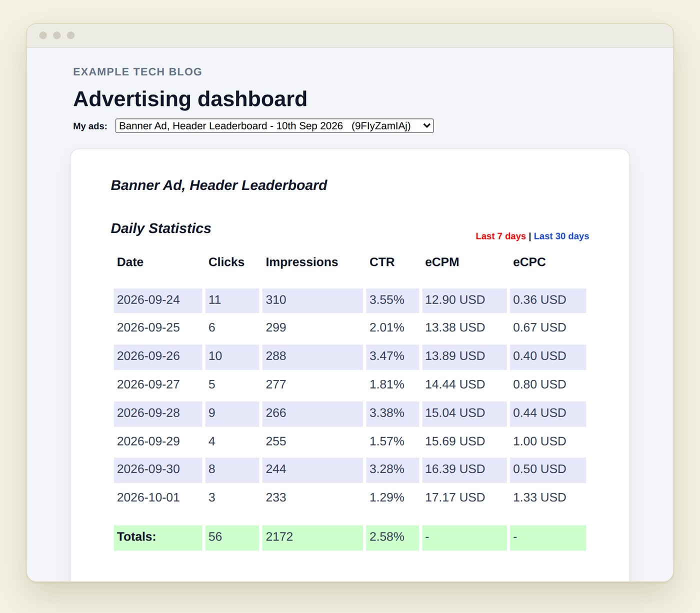
Task: Click the date cell 2026-09-29
Action: point(158,442)
